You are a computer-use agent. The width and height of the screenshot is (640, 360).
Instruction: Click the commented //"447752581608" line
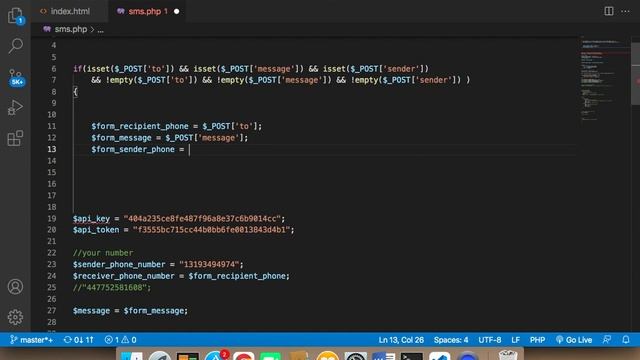(112, 287)
